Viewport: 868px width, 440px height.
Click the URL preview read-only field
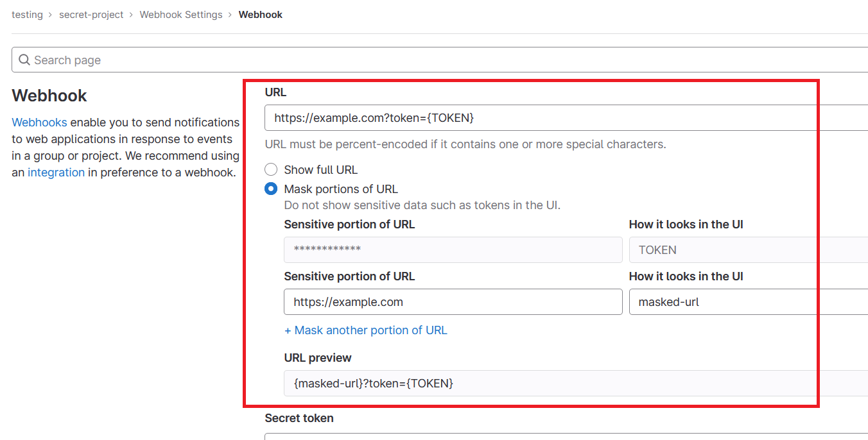pos(575,384)
